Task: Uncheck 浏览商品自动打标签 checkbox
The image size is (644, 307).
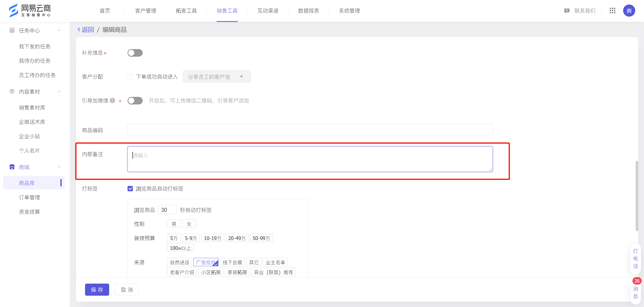Action: point(130,188)
